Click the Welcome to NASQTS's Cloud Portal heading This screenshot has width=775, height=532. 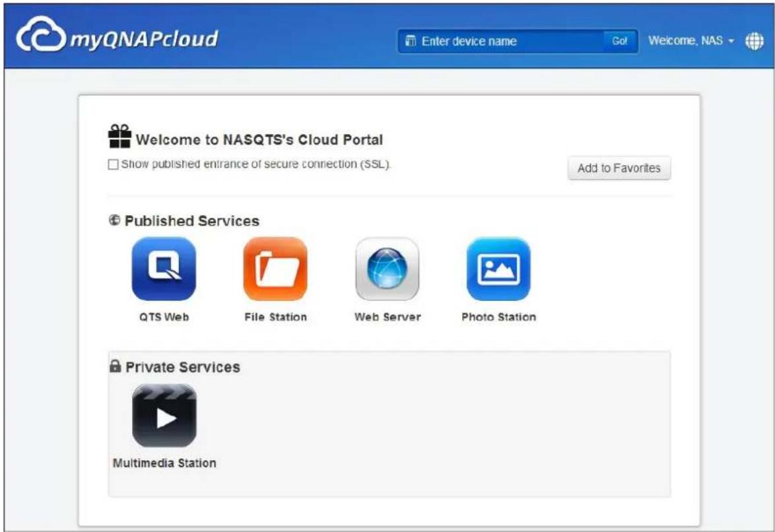point(259,140)
